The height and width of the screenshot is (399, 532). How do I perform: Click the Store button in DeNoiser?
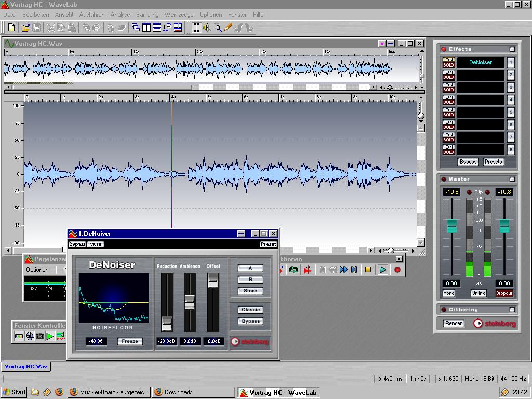click(250, 291)
